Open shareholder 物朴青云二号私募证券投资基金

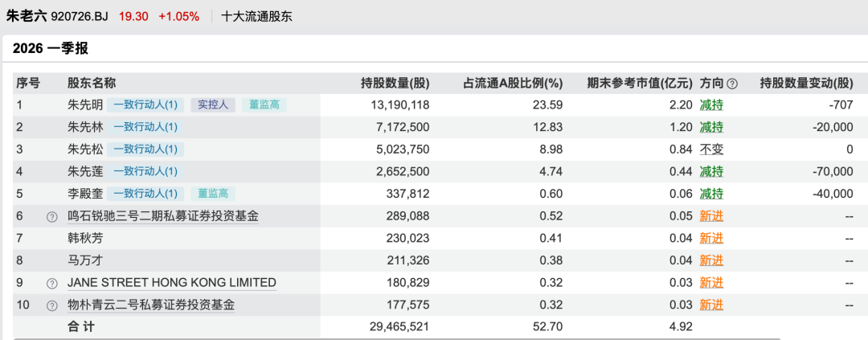point(151,305)
